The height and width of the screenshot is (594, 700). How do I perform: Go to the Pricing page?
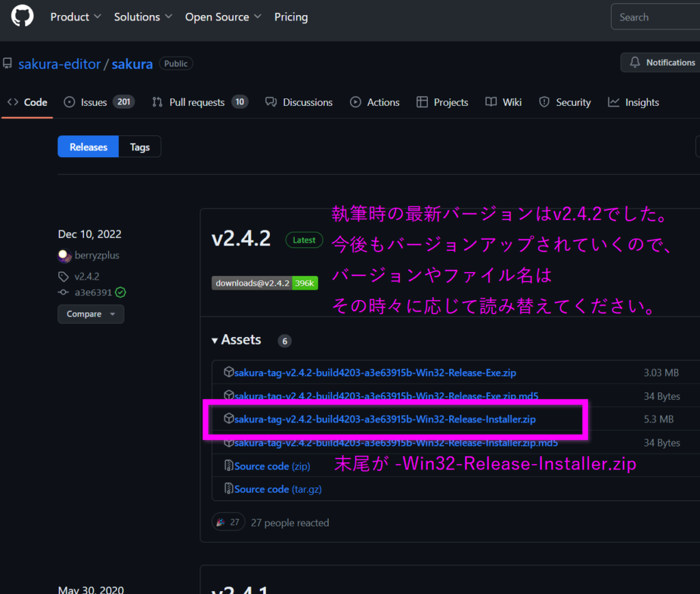pos(291,17)
